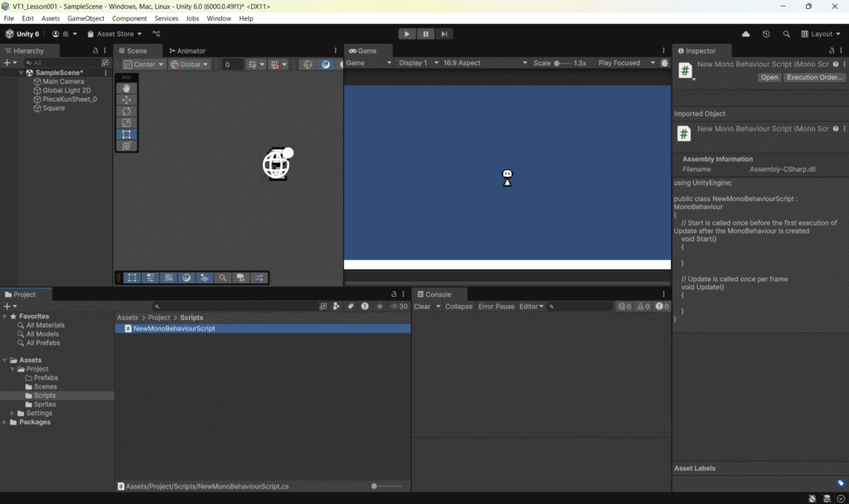
Task: Open the Inspector panel kebab menu
Action: point(841,51)
